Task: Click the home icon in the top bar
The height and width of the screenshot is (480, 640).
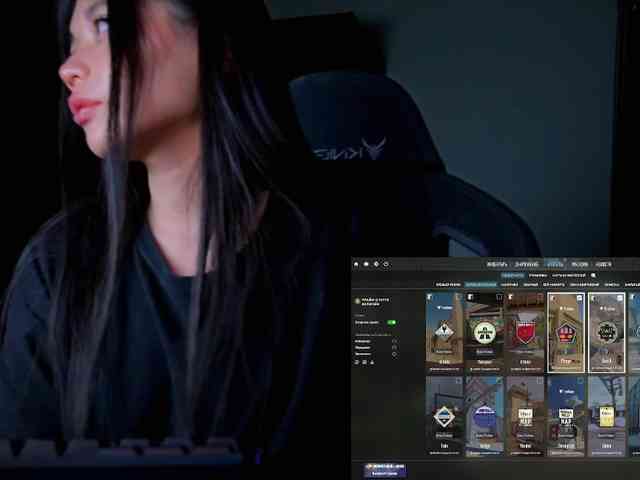Action: click(357, 264)
